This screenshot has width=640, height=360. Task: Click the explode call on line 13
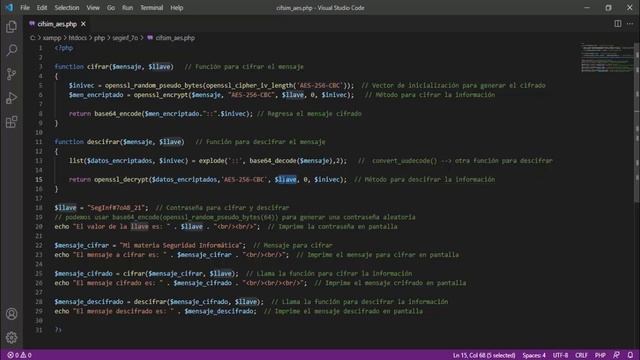pyautogui.click(x=211, y=161)
